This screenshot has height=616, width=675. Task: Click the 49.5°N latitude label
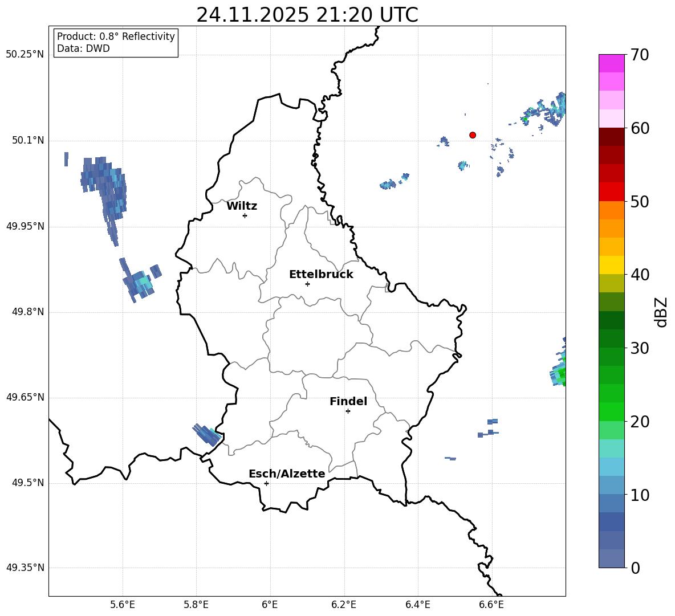[27, 483]
